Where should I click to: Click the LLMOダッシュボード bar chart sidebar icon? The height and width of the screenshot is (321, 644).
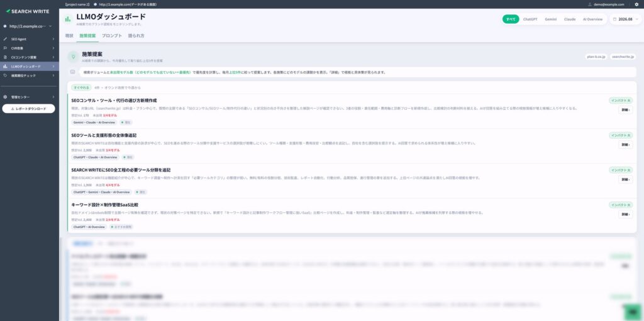coord(5,67)
